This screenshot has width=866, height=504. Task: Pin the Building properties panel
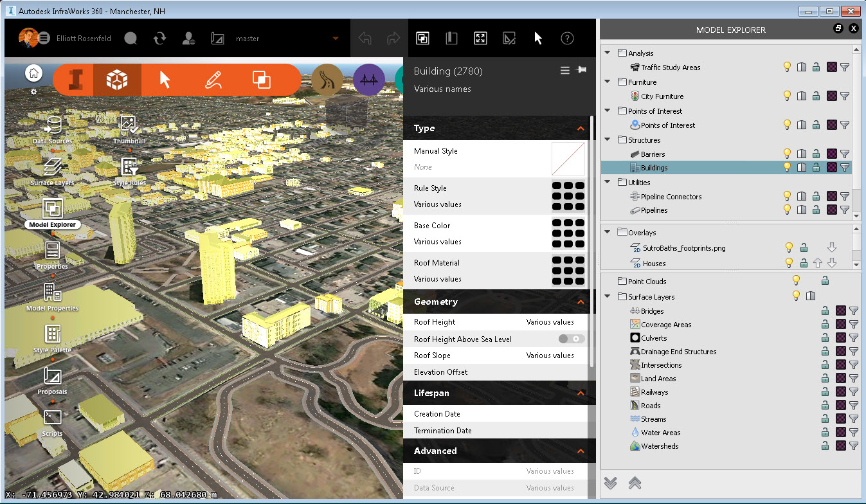coord(581,71)
